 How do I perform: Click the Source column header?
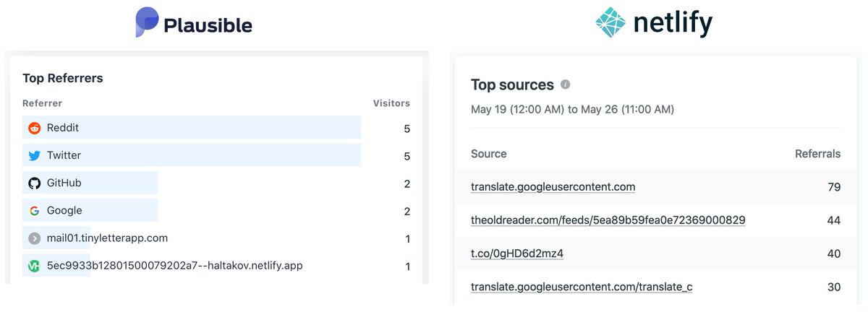point(489,154)
